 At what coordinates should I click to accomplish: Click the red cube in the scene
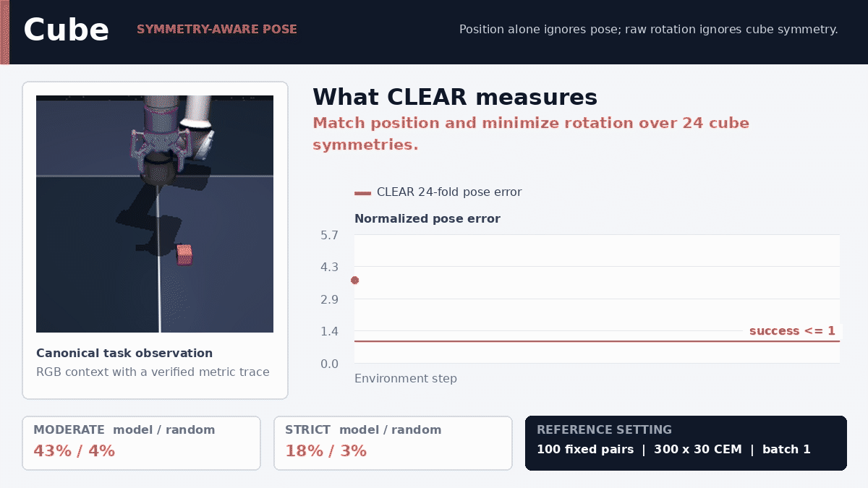pos(184,254)
